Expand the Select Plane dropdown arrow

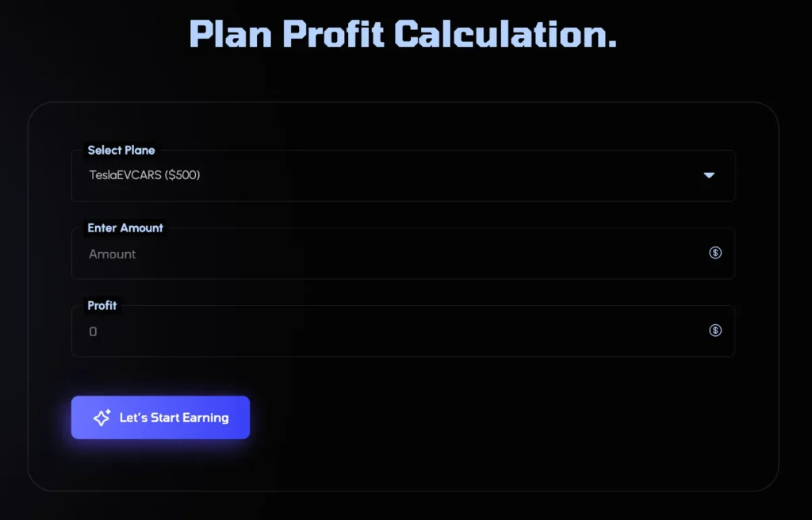709,175
